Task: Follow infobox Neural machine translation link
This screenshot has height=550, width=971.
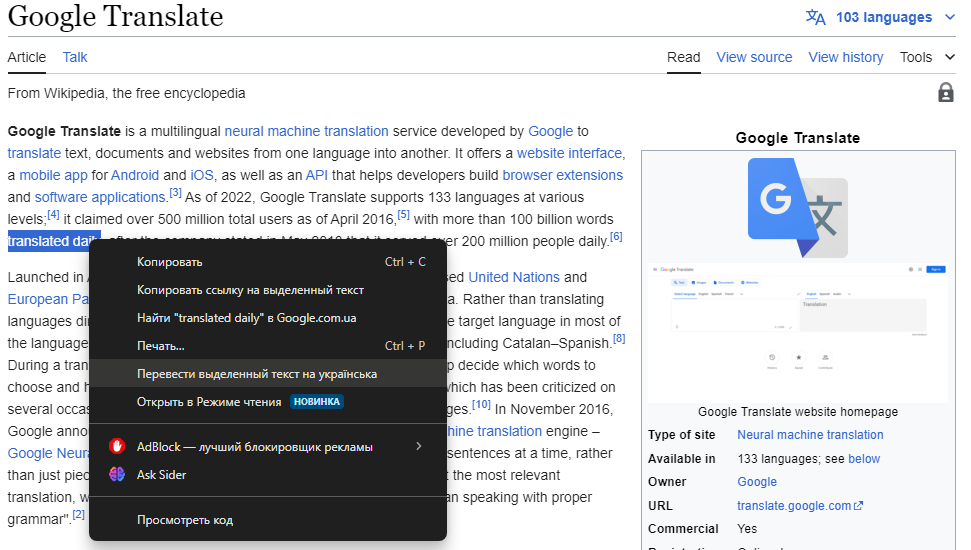Action: coord(810,435)
